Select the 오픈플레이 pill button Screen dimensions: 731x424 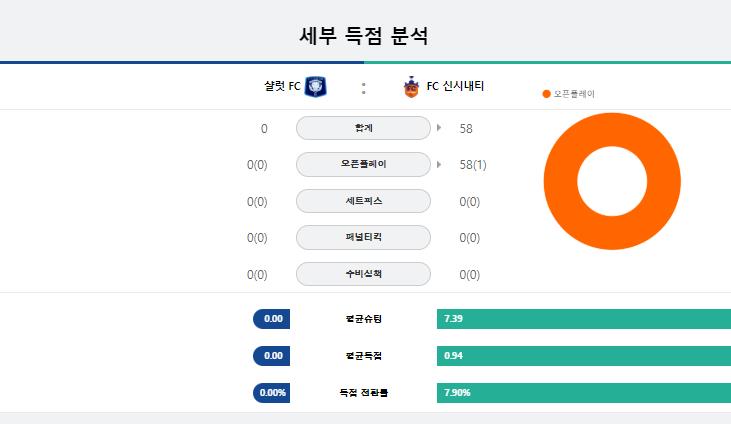(363, 164)
